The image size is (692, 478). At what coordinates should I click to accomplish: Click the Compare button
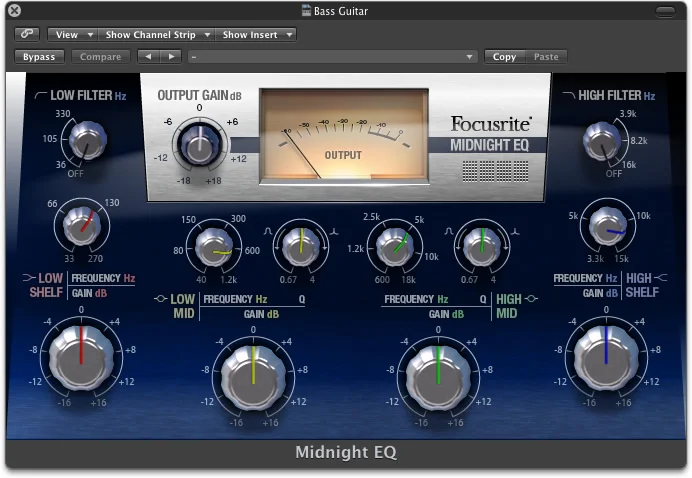point(100,57)
